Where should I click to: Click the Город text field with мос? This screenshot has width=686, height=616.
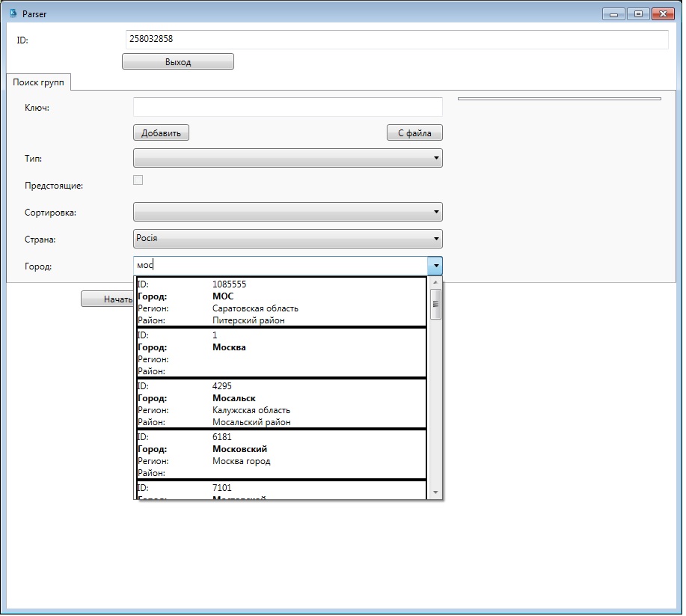[x=279, y=266]
